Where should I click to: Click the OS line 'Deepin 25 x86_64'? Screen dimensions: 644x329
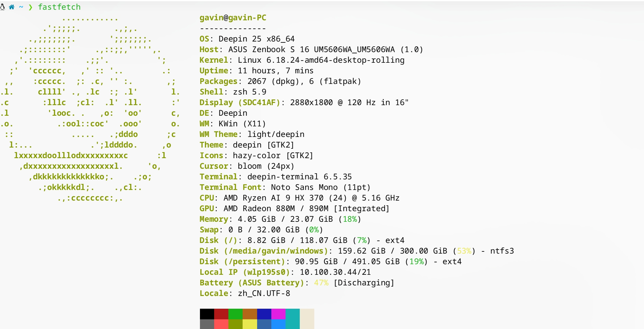point(257,39)
